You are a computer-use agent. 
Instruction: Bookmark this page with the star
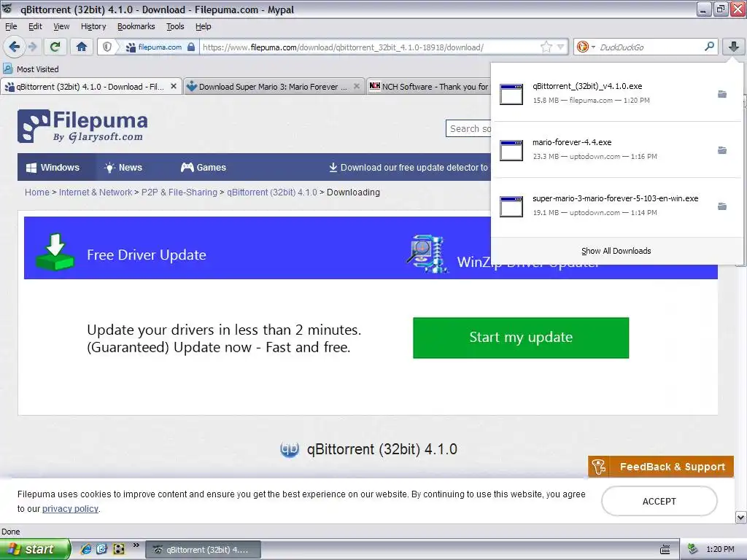[x=546, y=47]
